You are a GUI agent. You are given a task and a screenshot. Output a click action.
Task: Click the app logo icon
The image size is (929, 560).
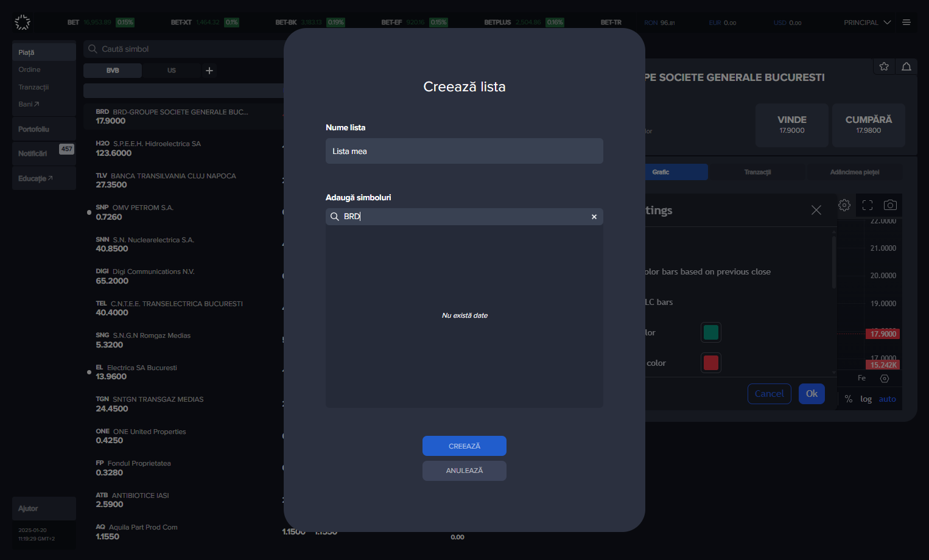tap(23, 23)
